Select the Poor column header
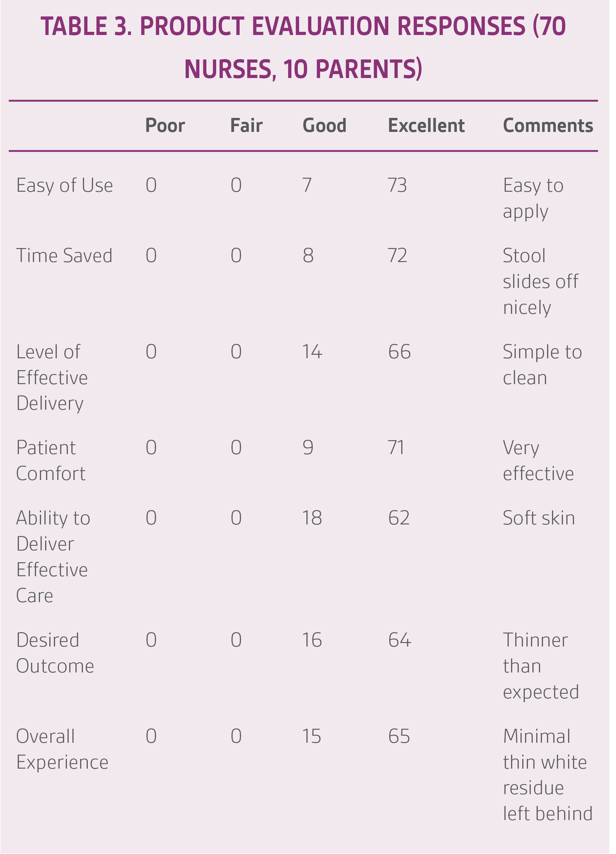 click(x=165, y=125)
